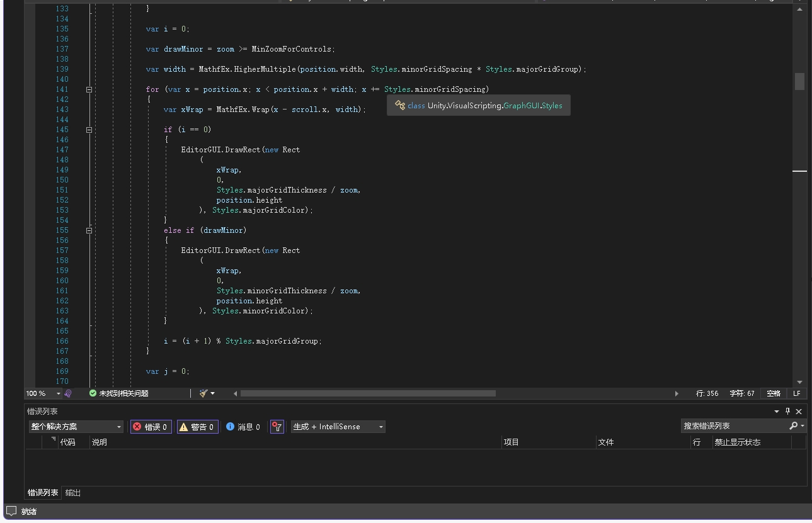This screenshot has height=523, width=812.
Task: Switch to the 错误列表 bottom tab
Action: point(43,493)
